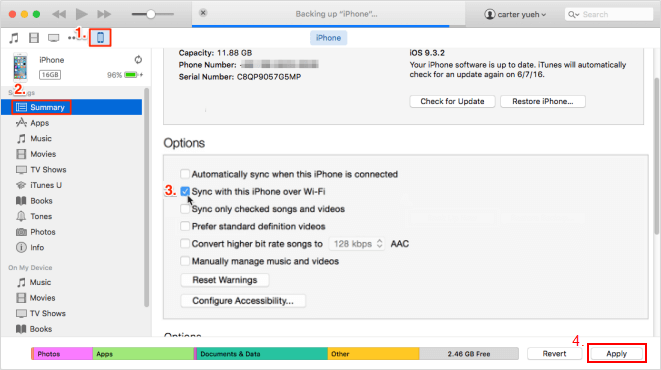Open Movies under On My Device
The image size is (661, 370).
click(42, 298)
